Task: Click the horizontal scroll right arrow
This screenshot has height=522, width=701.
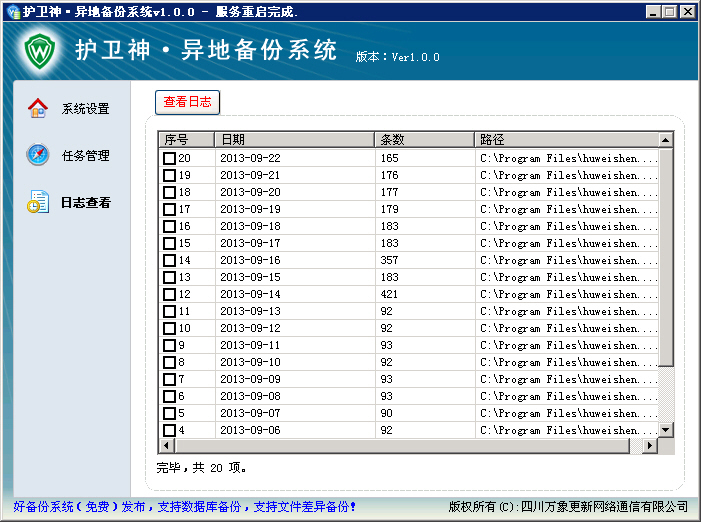Action: point(649,445)
